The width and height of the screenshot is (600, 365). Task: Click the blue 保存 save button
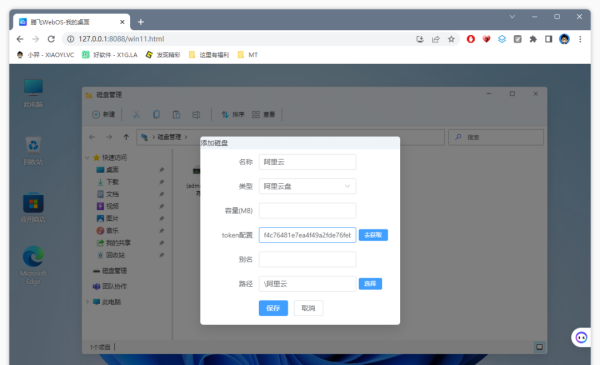[x=273, y=308]
